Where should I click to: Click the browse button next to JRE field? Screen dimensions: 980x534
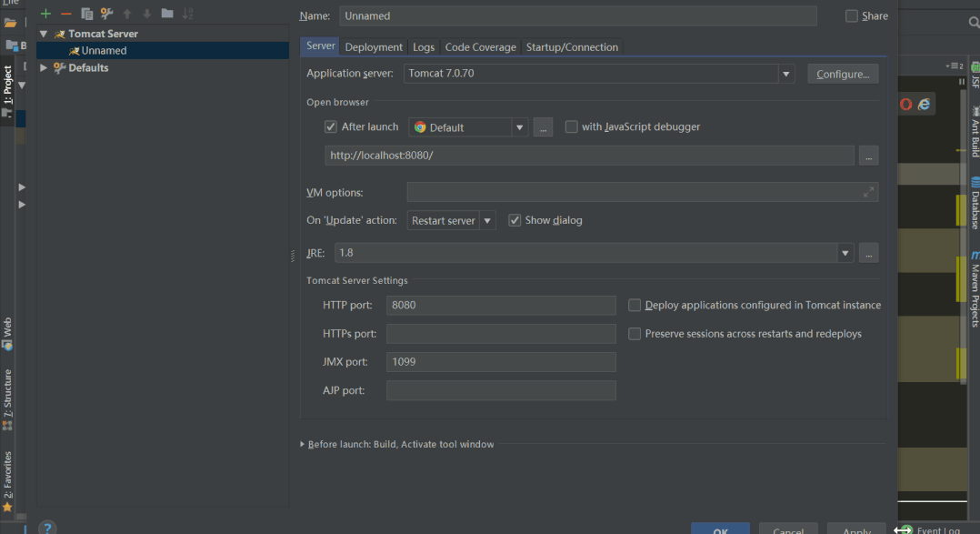pos(868,253)
